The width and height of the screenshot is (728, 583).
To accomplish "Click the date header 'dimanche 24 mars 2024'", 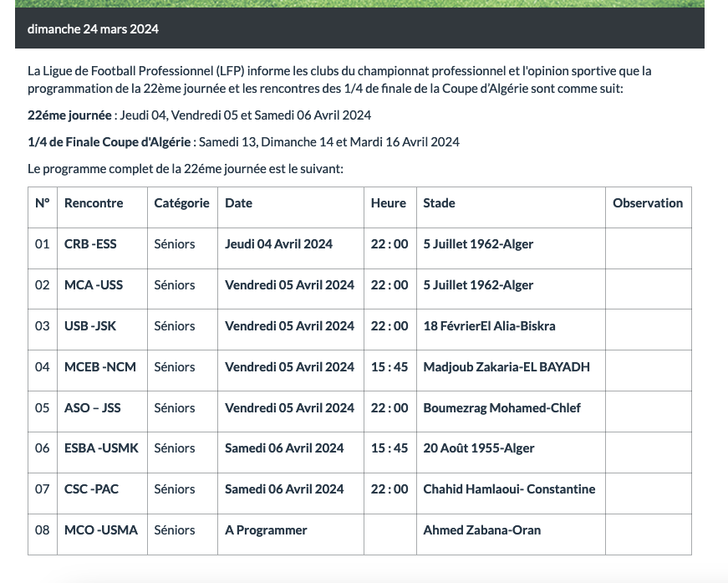I will pos(93,29).
